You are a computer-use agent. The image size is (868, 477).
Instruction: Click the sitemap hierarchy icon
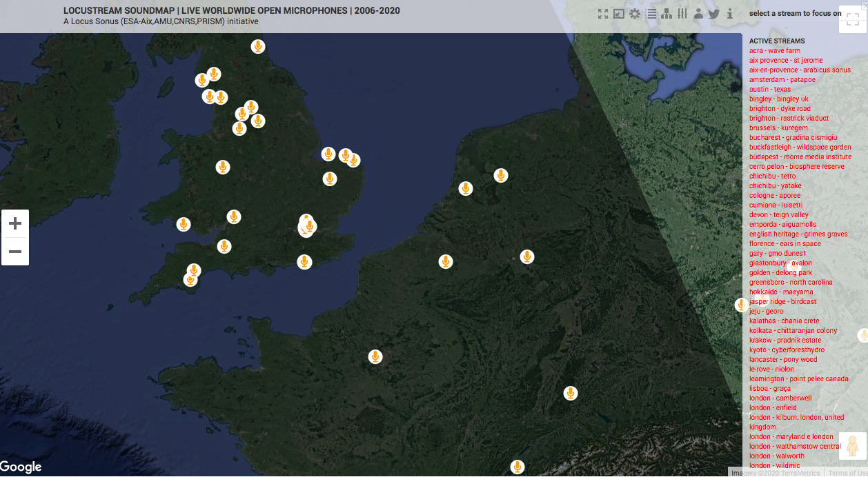tap(667, 14)
